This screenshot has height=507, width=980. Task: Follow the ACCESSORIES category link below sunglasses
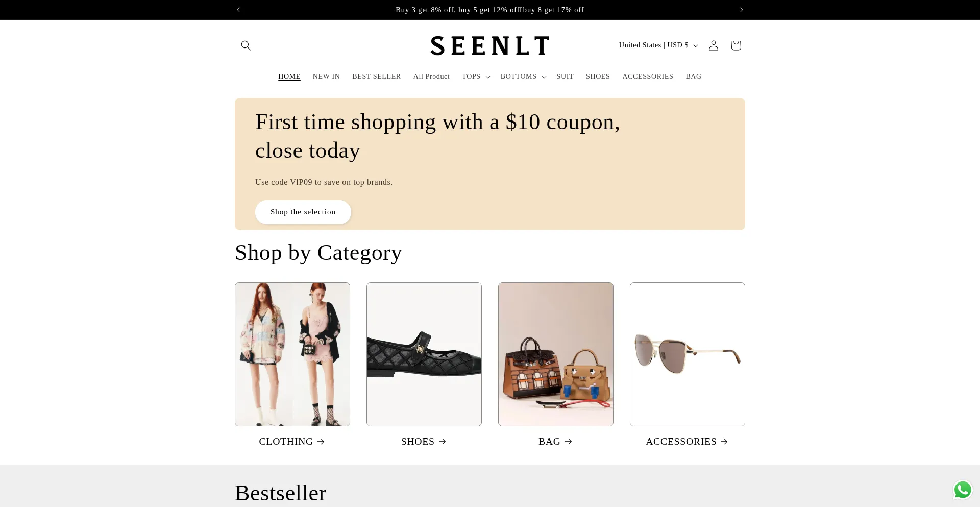[687, 442]
